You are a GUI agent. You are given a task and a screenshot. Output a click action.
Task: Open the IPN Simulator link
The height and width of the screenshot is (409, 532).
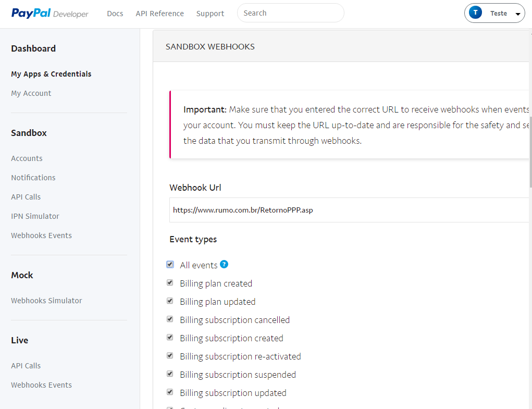[x=35, y=216]
